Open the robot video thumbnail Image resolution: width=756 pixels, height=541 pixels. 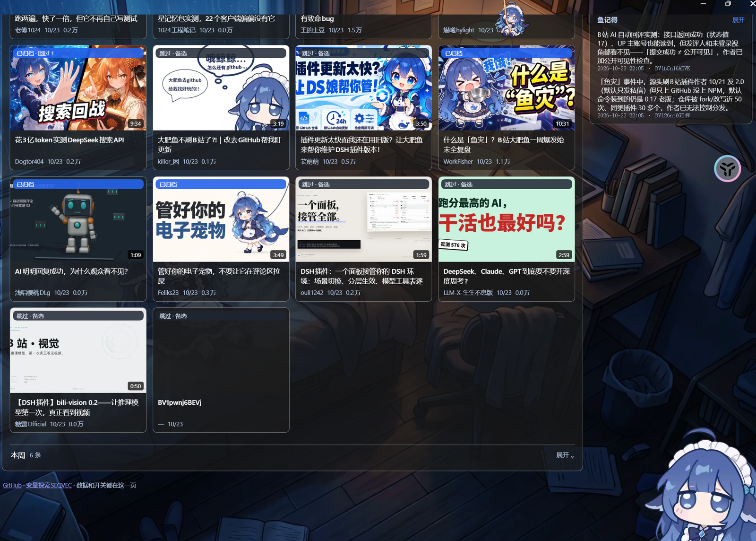point(78,219)
